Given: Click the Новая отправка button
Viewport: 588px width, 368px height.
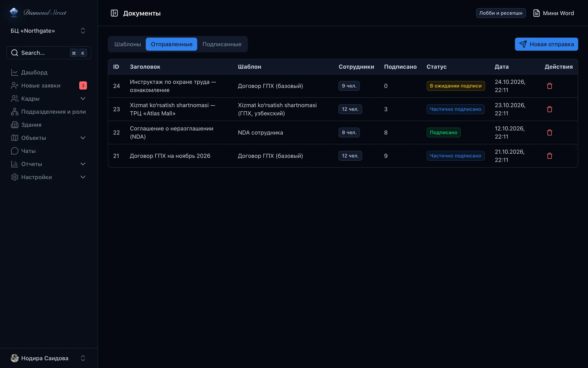Looking at the screenshot, I should coord(546,44).
